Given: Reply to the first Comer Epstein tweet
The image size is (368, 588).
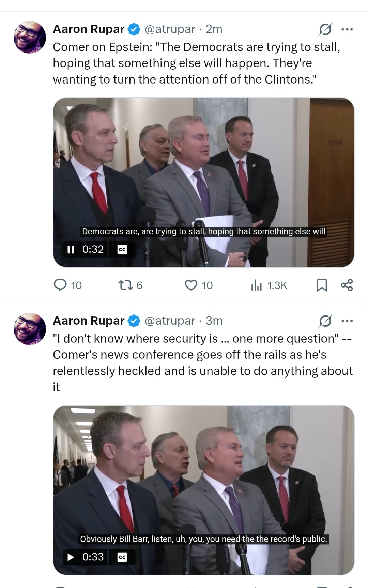Looking at the screenshot, I should 61,285.
